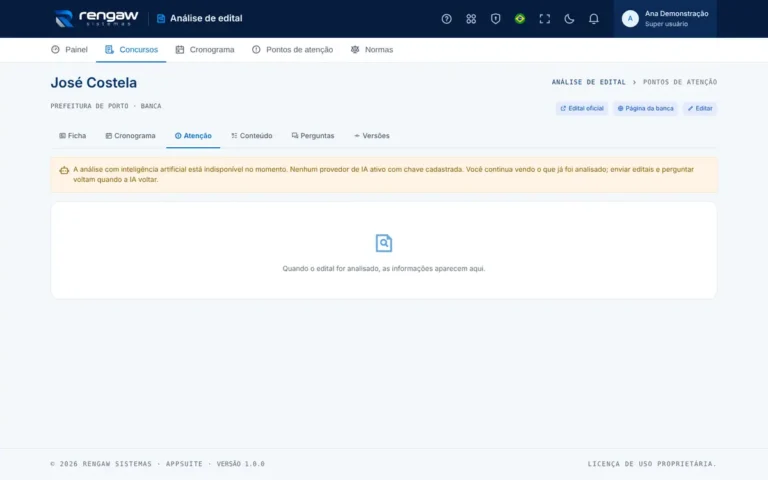Click the Brazil flag language icon

coord(520,19)
